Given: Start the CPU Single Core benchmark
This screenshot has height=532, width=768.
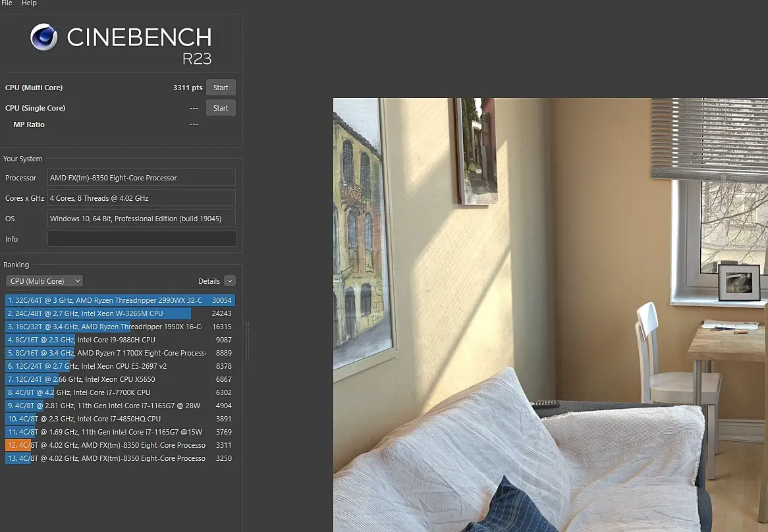Looking at the screenshot, I should click(x=221, y=108).
